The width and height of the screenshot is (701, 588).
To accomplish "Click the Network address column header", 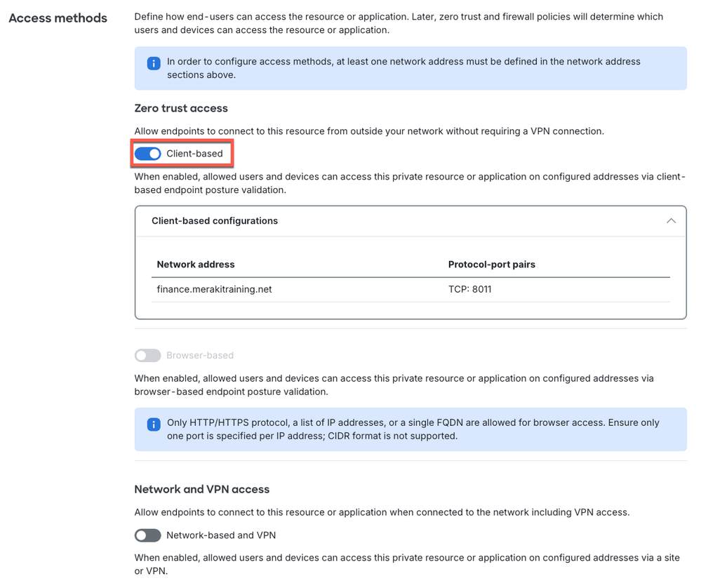I will click(x=196, y=265).
